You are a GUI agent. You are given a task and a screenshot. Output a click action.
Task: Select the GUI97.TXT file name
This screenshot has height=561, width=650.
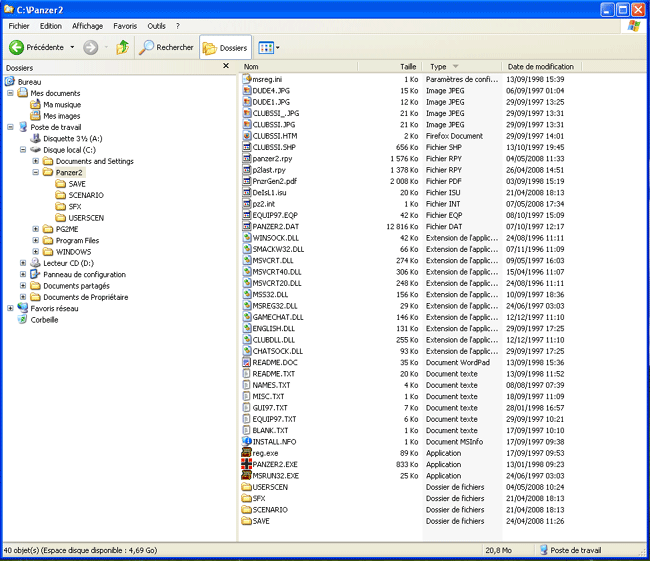270,408
